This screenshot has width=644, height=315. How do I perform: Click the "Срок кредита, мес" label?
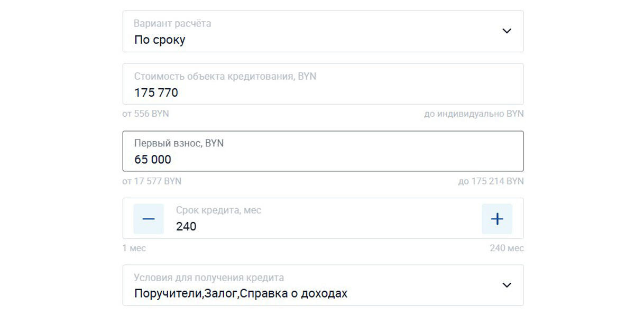coord(218,210)
